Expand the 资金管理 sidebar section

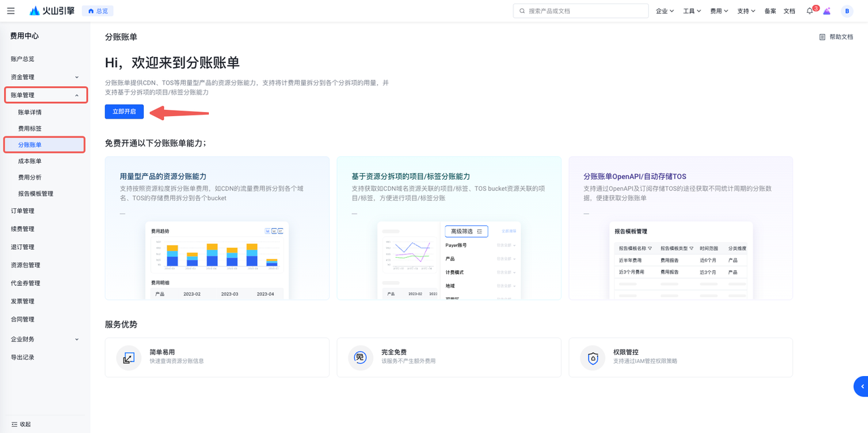[x=45, y=77]
